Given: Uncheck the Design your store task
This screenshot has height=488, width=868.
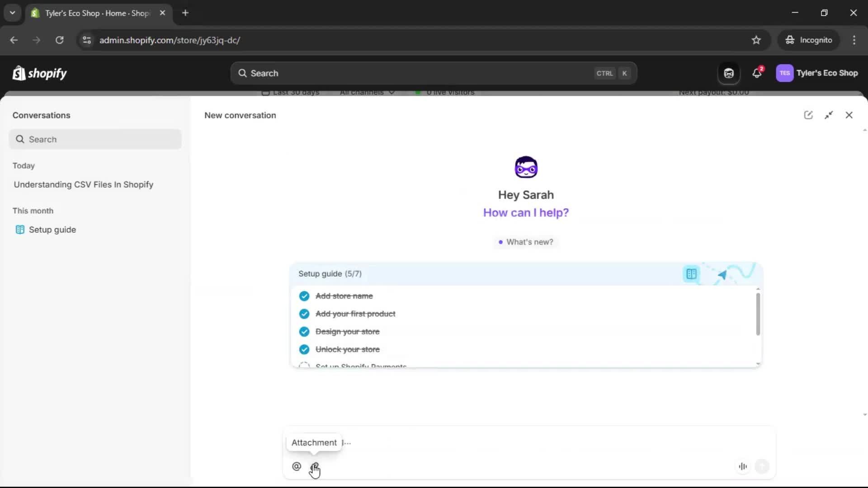Looking at the screenshot, I should click(304, 331).
